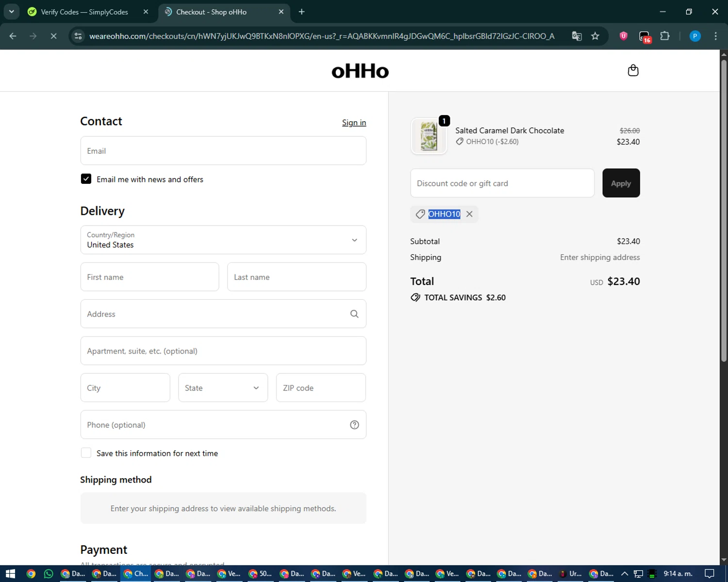Viewport: 728px width, 582px height.
Task: Open the WhatsApp taskbar icon
Action: [49, 574]
